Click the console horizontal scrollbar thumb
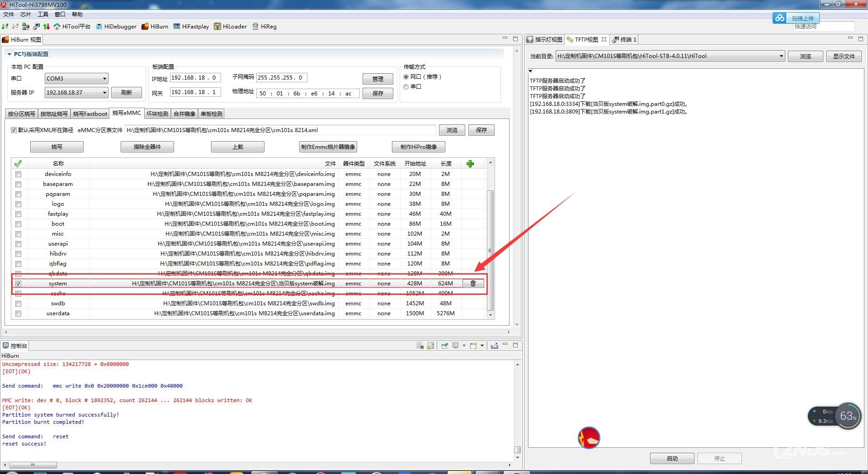Screen dimensions: 868x474 click(x=33, y=465)
